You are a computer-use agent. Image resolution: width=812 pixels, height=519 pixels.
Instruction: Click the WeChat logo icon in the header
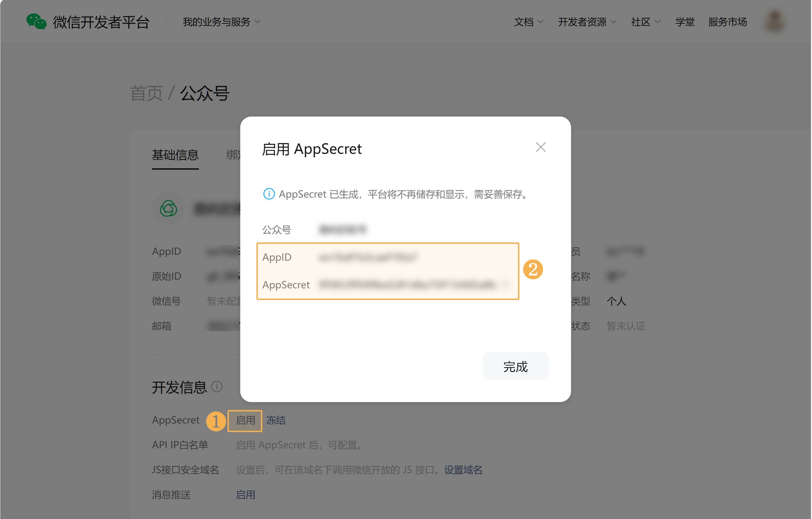pos(36,22)
